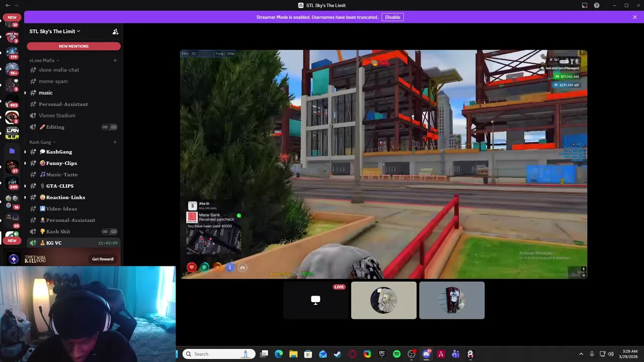644x362 pixels.
Task: Open the Discord inbox icon in title bar
Action: (x=585, y=5)
